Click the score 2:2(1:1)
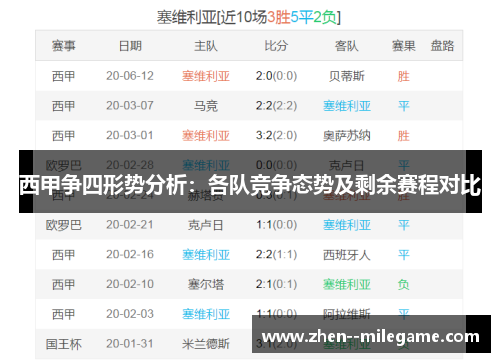Viewport: 500px width, 362px height. click(276, 254)
